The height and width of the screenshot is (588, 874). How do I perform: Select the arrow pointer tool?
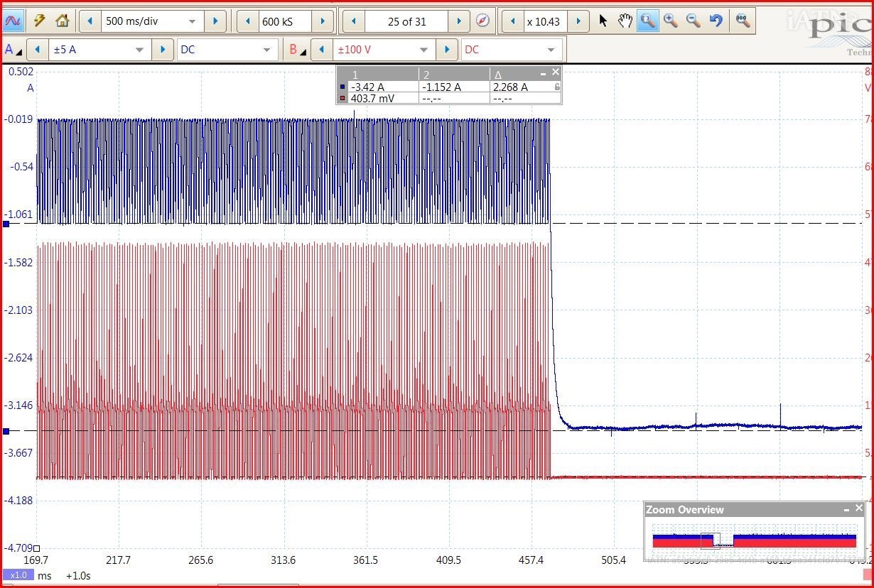[603, 21]
